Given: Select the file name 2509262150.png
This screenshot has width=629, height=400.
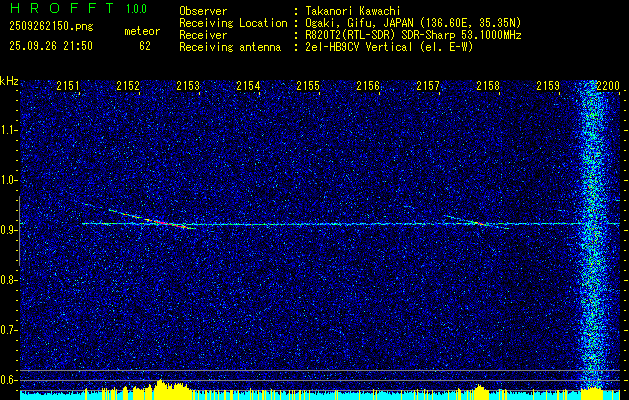Looking at the screenshot, I should pos(48,31).
